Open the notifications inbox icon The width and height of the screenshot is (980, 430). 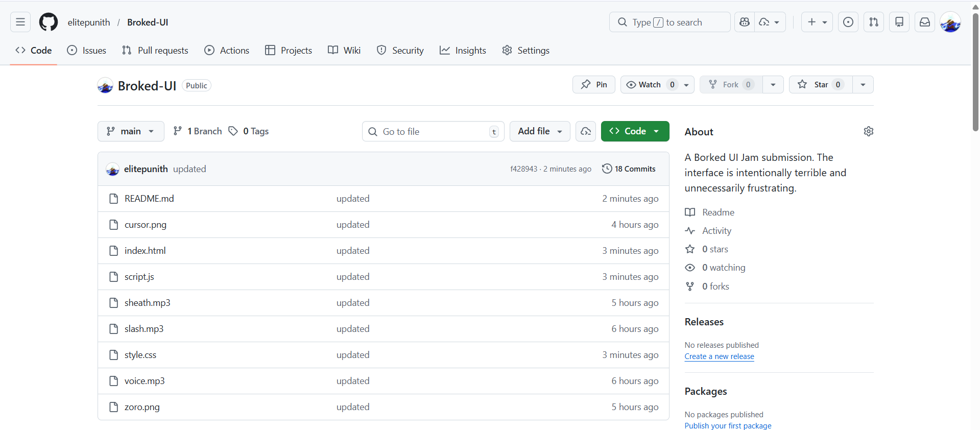click(924, 22)
